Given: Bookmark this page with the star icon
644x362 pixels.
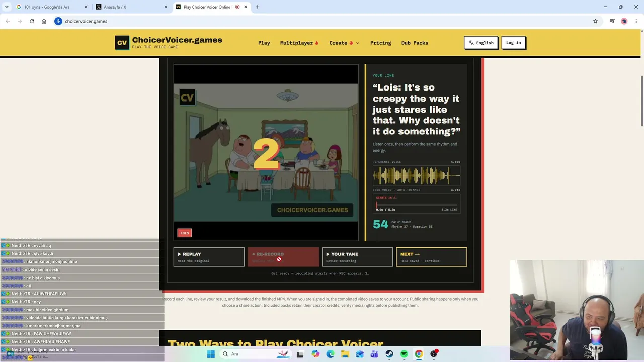Looking at the screenshot, I should [595, 21].
